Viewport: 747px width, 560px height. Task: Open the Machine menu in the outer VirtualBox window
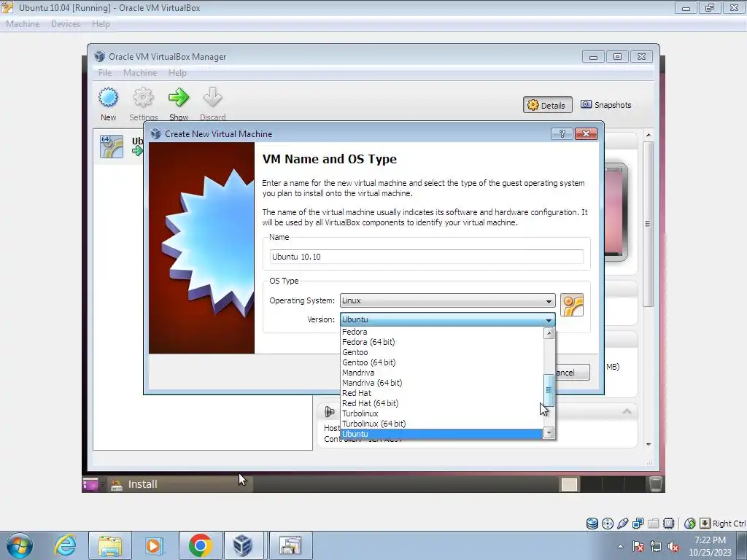click(23, 24)
